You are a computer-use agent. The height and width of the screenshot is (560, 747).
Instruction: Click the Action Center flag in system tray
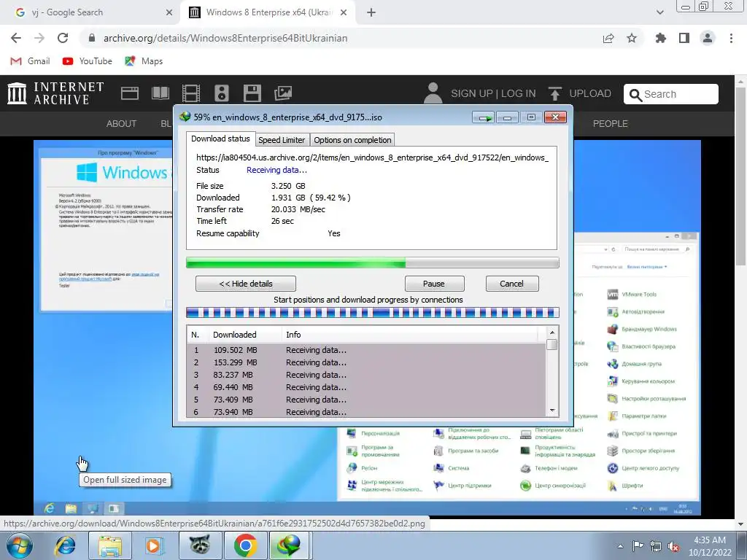[638, 547]
